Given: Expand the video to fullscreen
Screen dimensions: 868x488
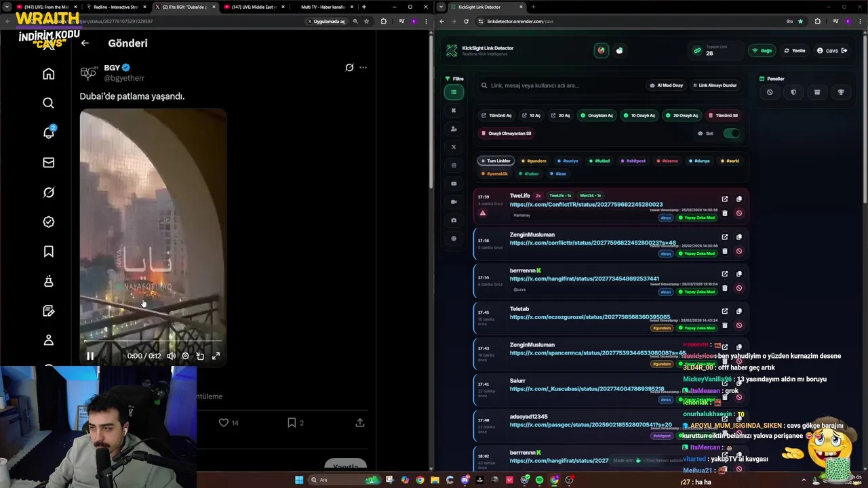Looking at the screenshot, I should point(216,356).
